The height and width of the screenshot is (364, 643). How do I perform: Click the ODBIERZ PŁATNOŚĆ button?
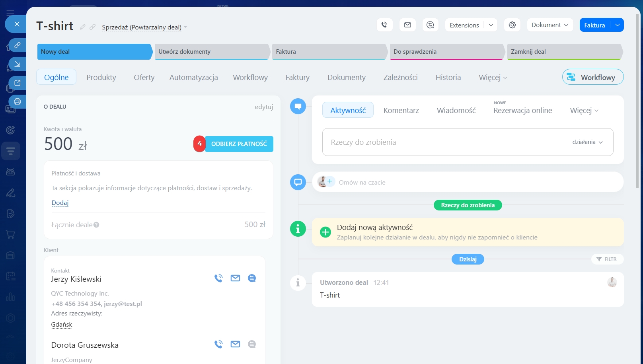(239, 144)
